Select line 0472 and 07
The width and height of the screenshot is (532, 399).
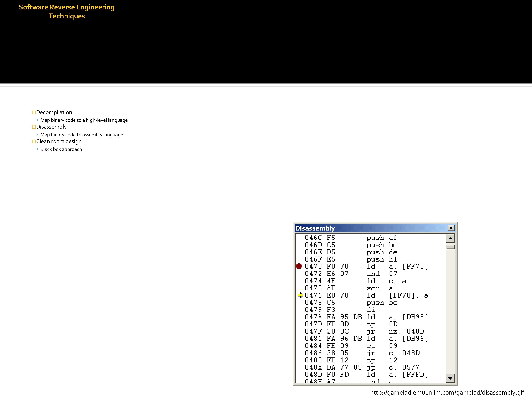click(351, 274)
